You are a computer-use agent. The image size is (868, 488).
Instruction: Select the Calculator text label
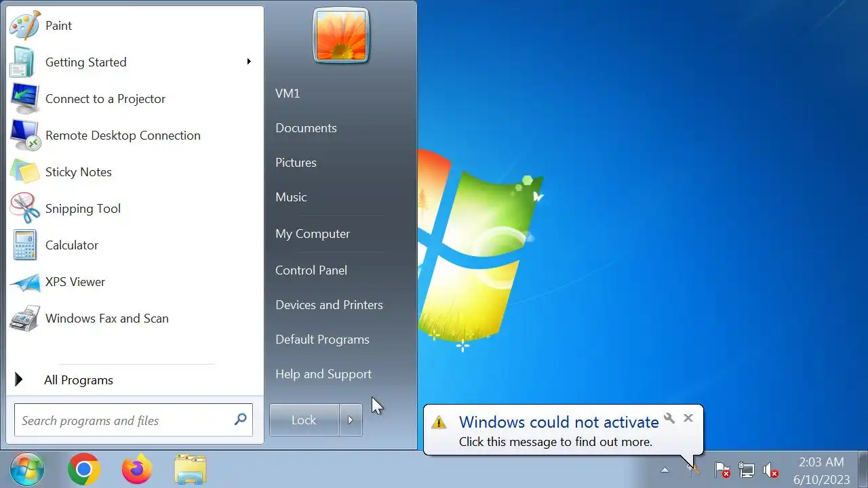click(x=72, y=245)
